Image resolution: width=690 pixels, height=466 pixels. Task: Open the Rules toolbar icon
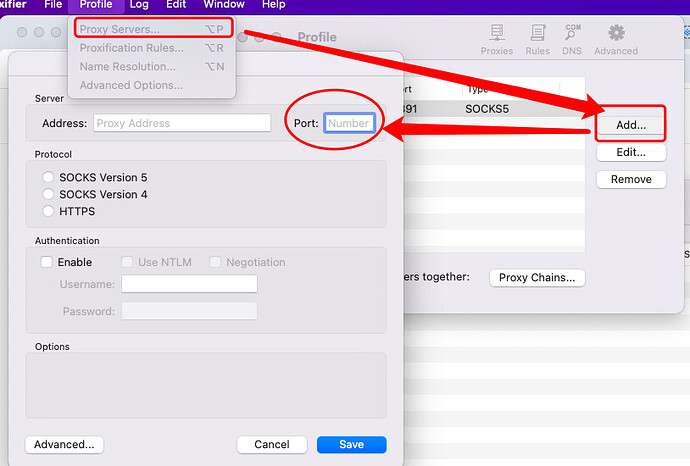point(537,39)
